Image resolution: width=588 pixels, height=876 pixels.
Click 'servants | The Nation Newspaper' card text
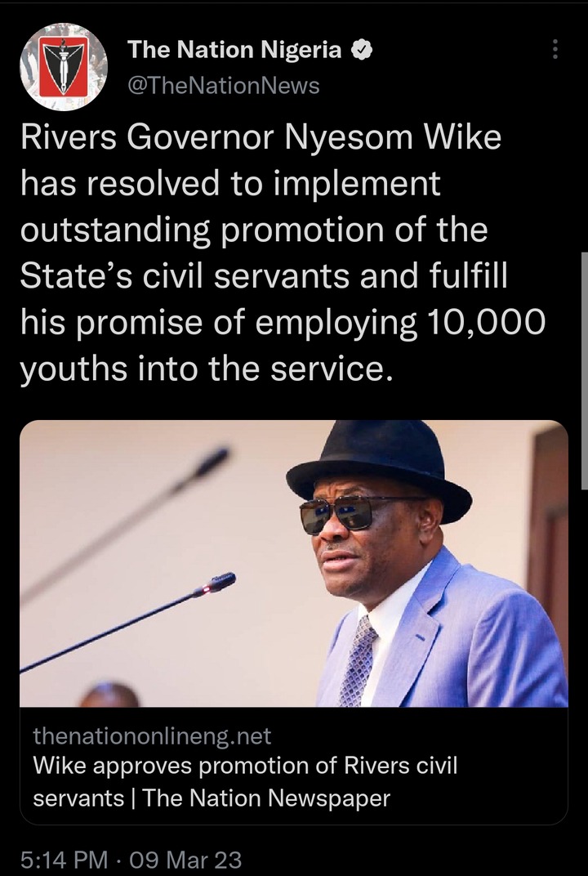(x=212, y=798)
